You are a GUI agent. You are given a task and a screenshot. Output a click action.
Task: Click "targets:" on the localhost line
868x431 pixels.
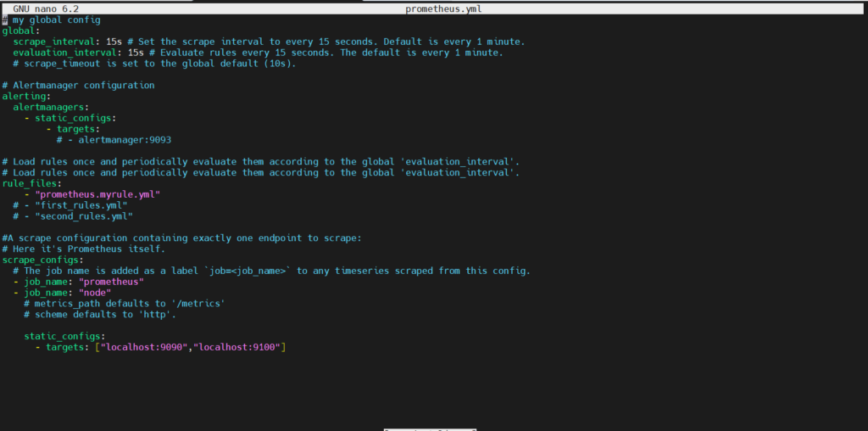point(68,347)
